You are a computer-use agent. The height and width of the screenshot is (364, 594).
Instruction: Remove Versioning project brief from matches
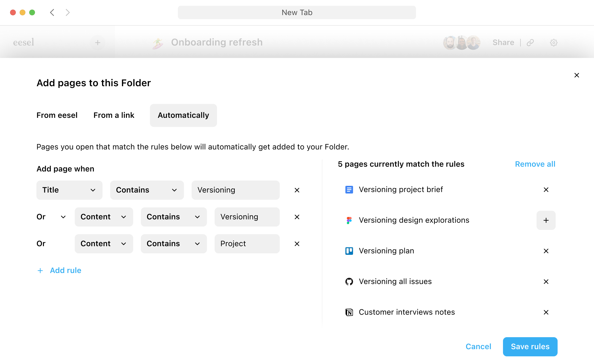pyautogui.click(x=546, y=189)
